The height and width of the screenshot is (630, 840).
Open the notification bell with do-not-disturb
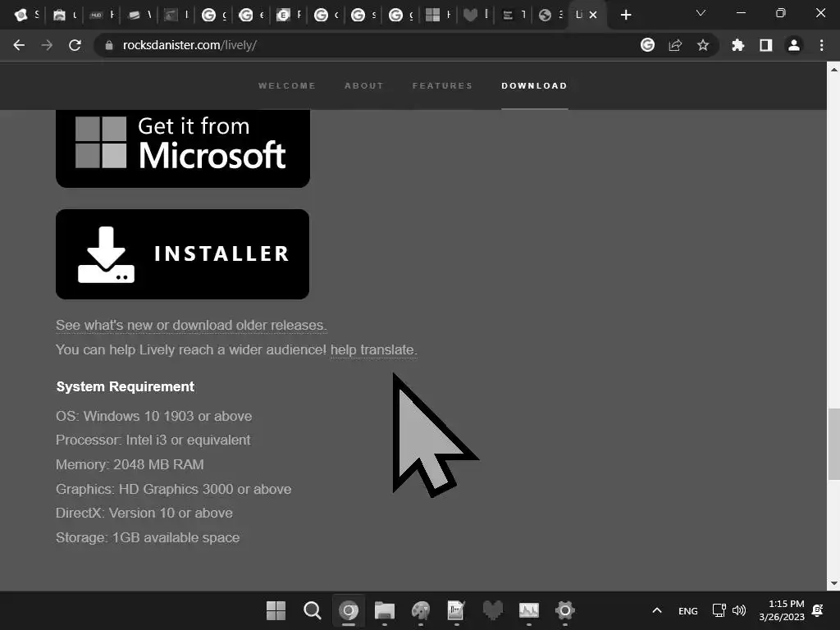(x=818, y=610)
